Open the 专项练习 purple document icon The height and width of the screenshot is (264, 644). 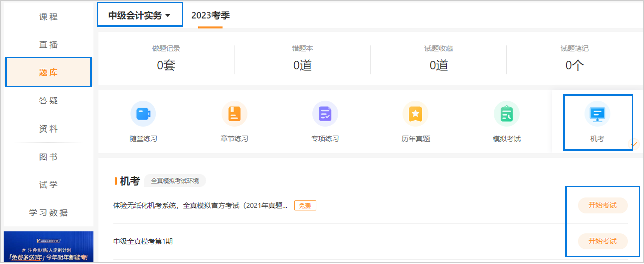coord(325,114)
